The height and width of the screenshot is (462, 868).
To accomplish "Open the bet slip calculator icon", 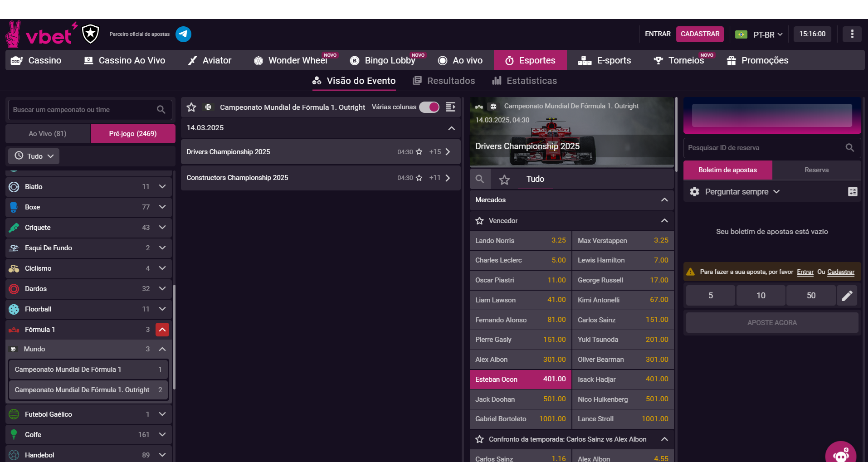I will click(852, 192).
